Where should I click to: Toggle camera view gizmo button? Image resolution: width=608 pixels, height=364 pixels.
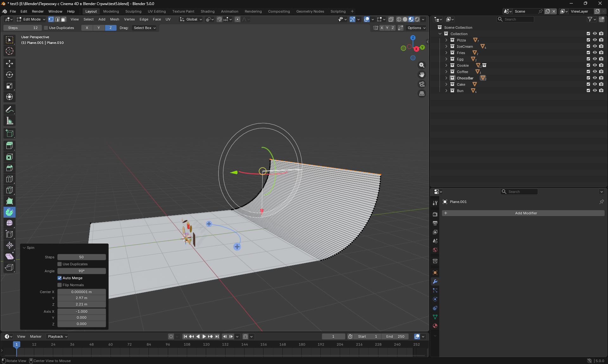point(422,84)
